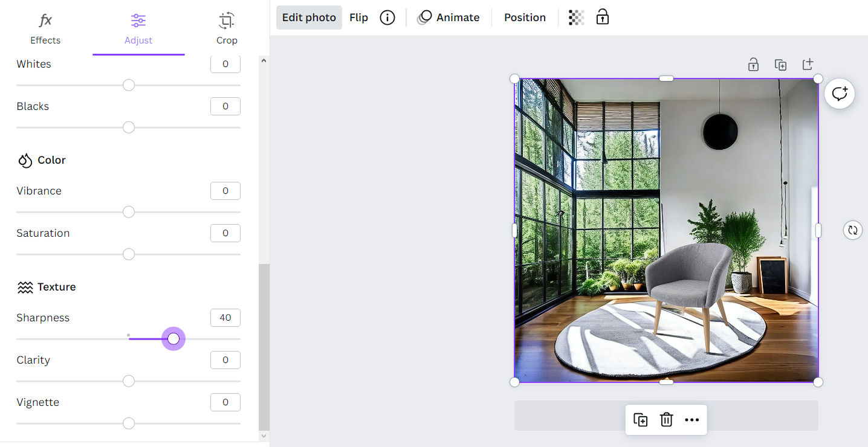Open the Effects tab
This screenshot has width=868, height=447.
(45, 28)
